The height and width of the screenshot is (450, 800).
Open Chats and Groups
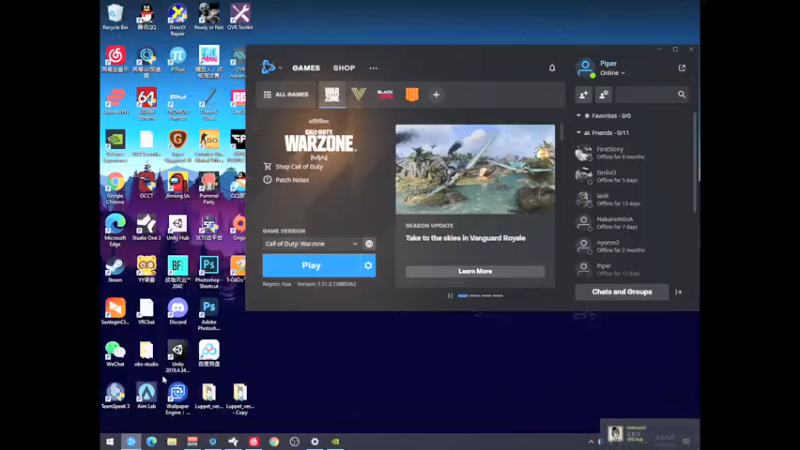pyautogui.click(x=621, y=292)
